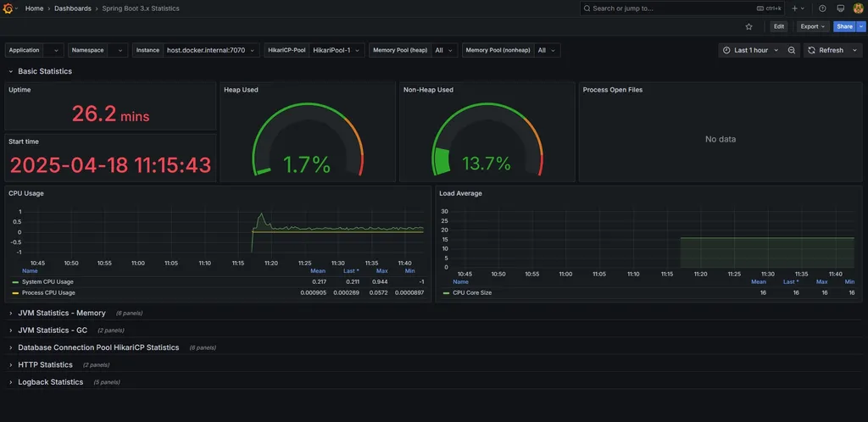Star this dashboard as favorite
Viewport: 868px width, 422px height.
pos(749,26)
